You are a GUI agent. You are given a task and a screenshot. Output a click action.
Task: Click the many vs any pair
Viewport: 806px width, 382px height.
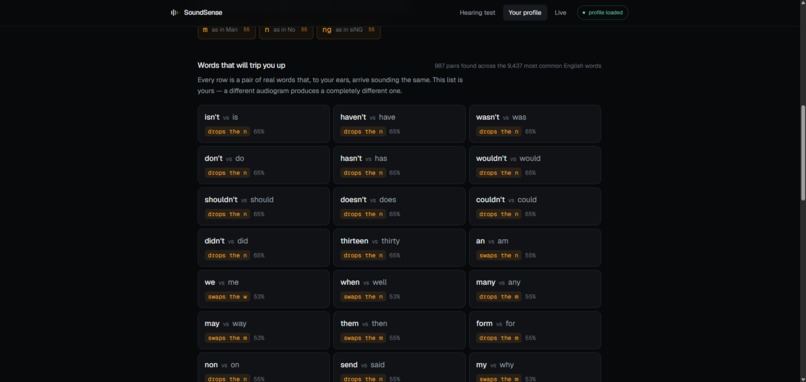click(535, 289)
